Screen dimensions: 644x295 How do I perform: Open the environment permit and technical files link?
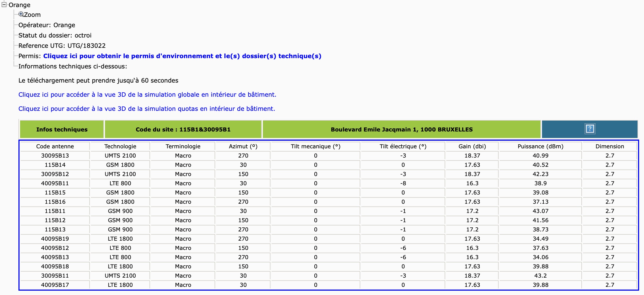(182, 56)
